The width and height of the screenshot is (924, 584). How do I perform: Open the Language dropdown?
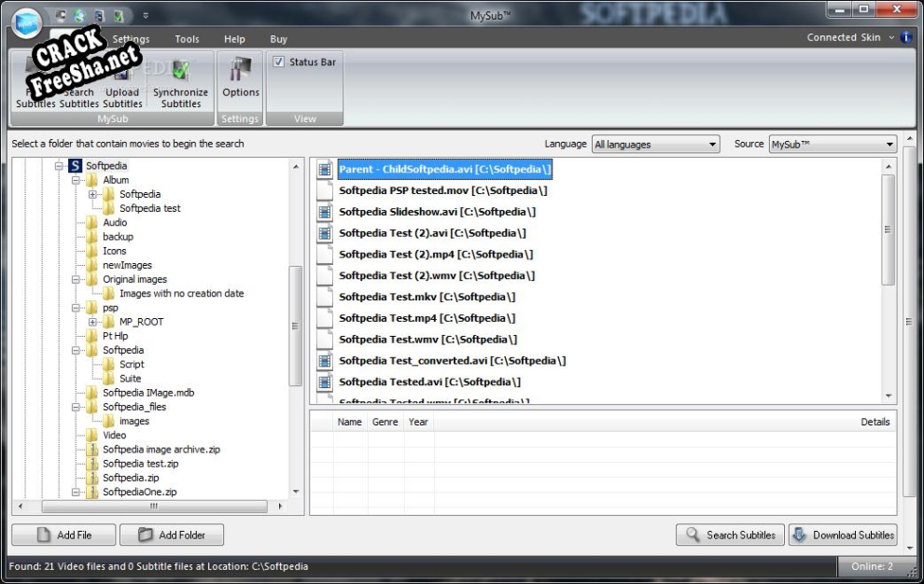[656, 145]
